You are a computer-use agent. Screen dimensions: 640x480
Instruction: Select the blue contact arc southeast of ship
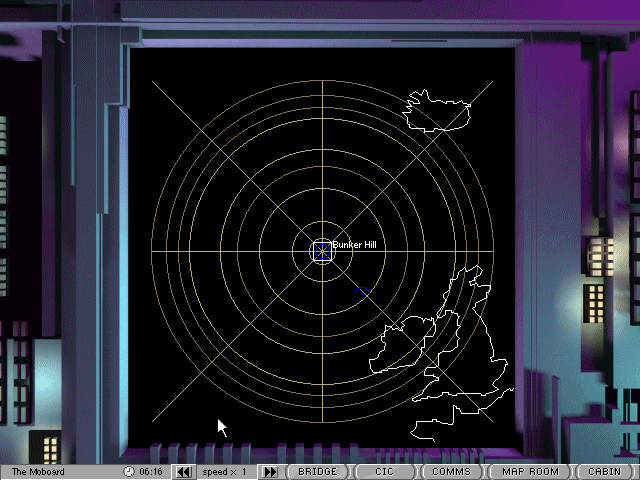point(362,291)
